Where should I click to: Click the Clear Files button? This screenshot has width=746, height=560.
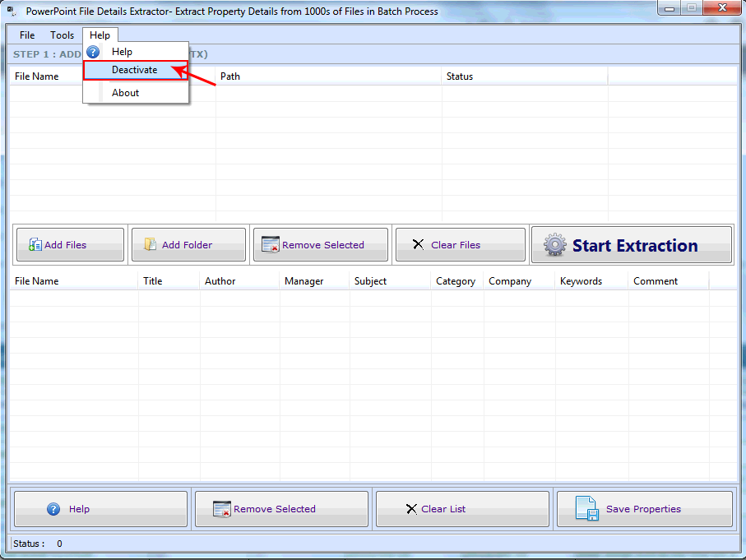(x=461, y=244)
